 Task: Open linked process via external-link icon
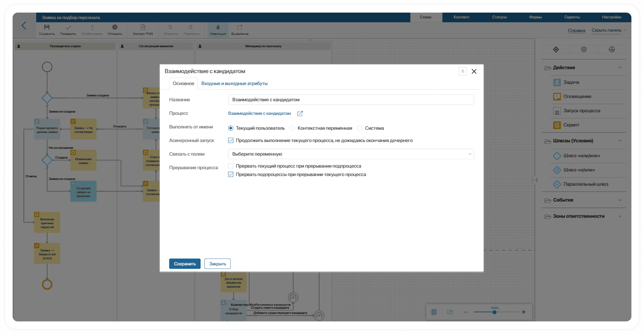click(300, 114)
